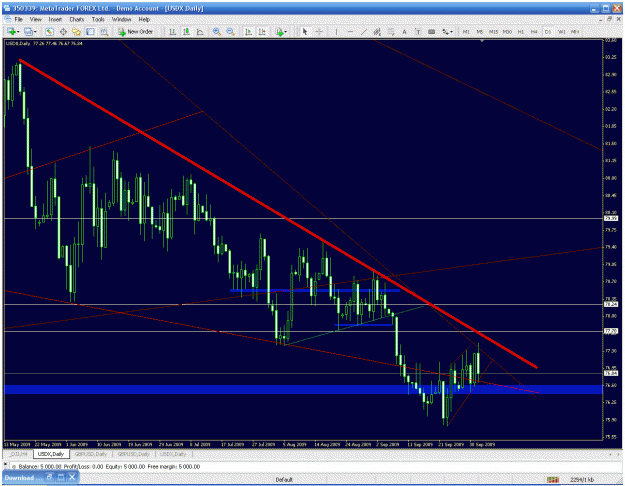This screenshot has height=486, width=625.
Task: Open the Window menu
Action: (121, 19)
